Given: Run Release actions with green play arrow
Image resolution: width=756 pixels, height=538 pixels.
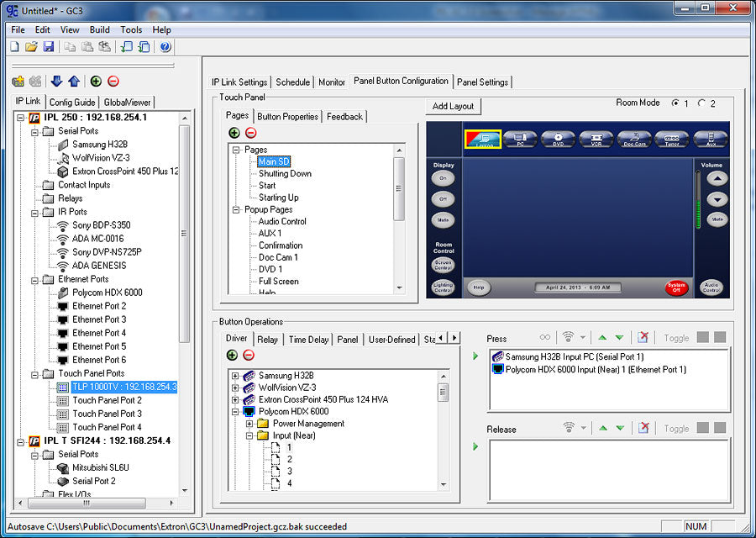Looking at the screenshot, I should 476,446.
